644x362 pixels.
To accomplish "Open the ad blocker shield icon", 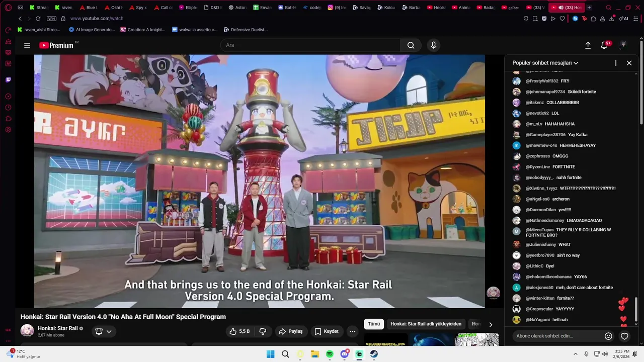I will (x=544, y=19).
